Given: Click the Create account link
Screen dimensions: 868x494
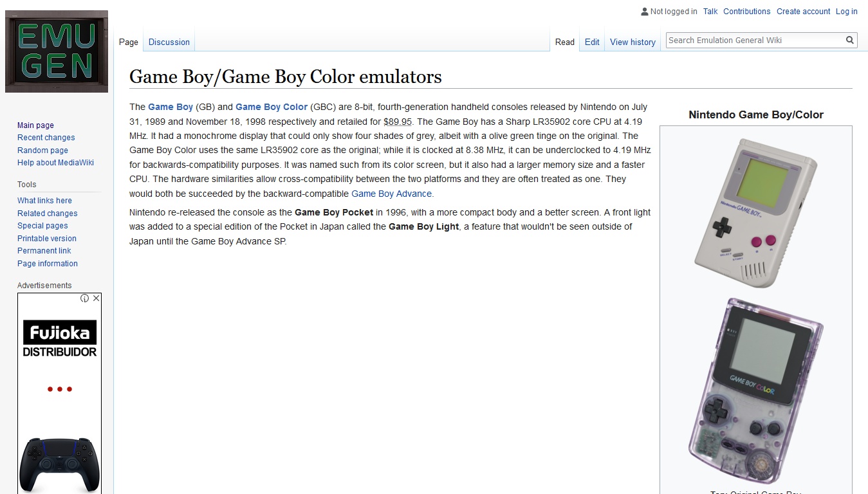Looking at the screenshot, I should tap(803, 12).
